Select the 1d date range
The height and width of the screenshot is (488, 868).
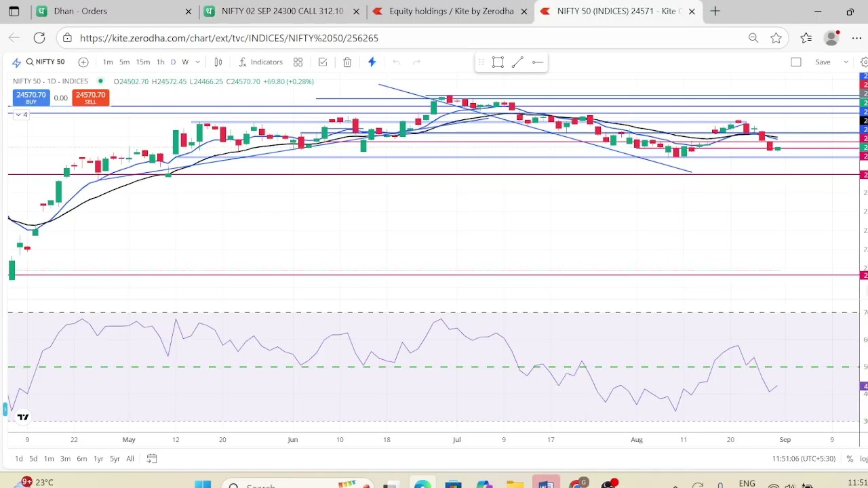18,459
